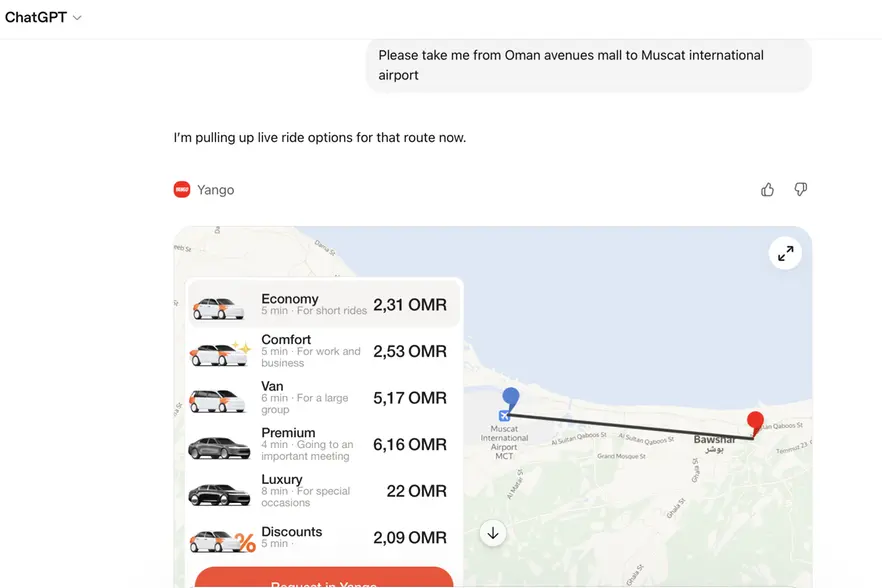Image resolution: width=882 pixels, height=588 pixels.
Task: Click the scroll-down arrow button on map
Action: point(492,533)
